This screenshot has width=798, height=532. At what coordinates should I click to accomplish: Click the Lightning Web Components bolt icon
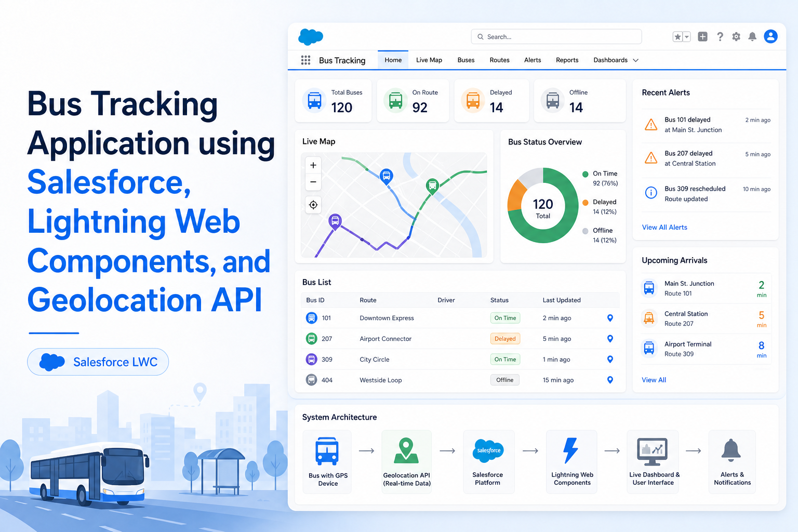(570, 450)
